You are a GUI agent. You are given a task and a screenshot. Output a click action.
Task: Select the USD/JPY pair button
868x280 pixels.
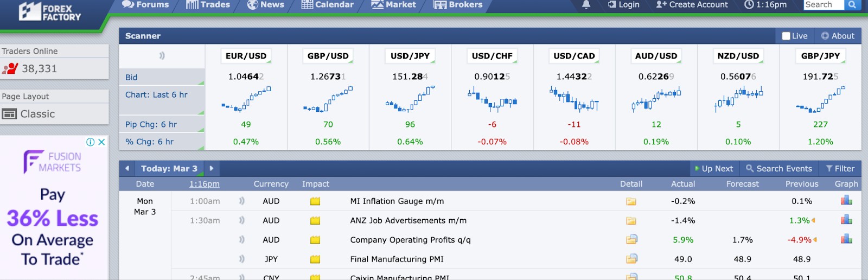click(x=410, y=56)
